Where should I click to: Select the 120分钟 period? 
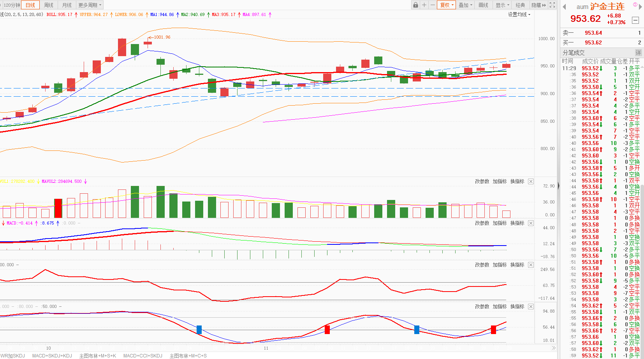(11, 5)
